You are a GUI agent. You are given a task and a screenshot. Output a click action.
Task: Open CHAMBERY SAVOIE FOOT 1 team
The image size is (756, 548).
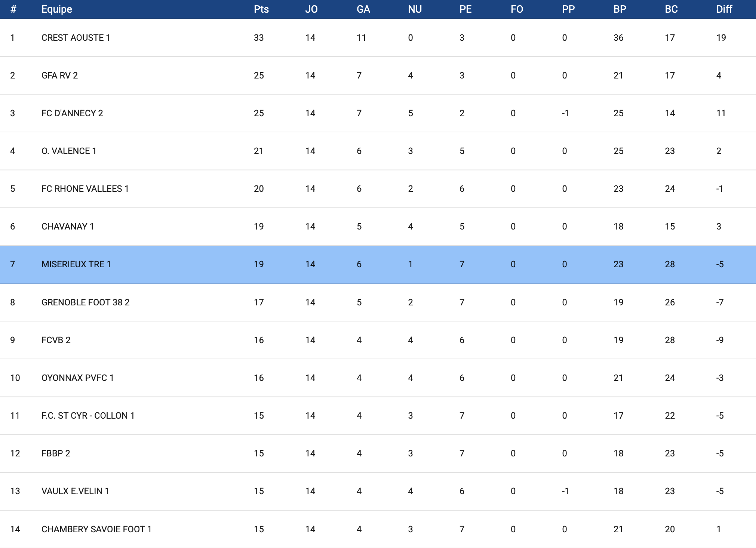point(96,529)
